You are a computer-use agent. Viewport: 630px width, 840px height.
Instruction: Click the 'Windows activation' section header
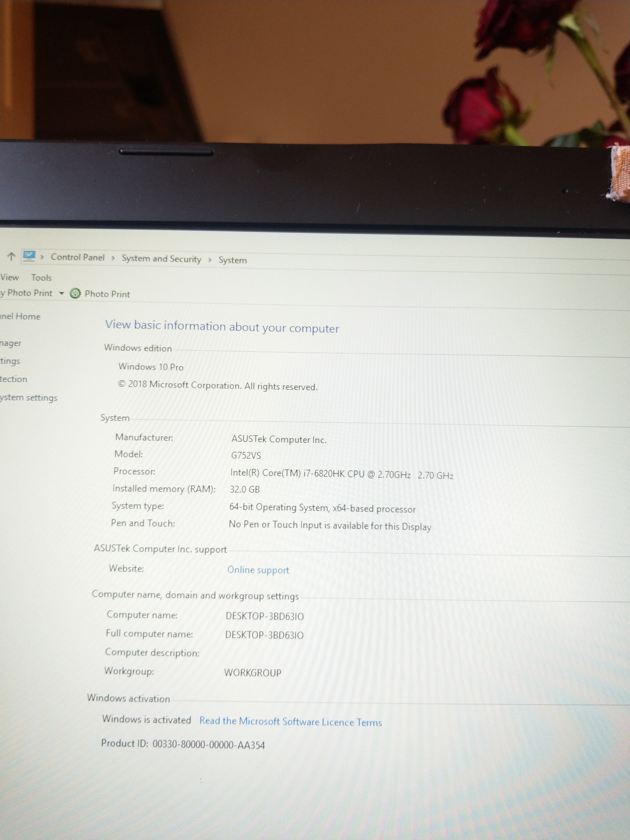128,698
